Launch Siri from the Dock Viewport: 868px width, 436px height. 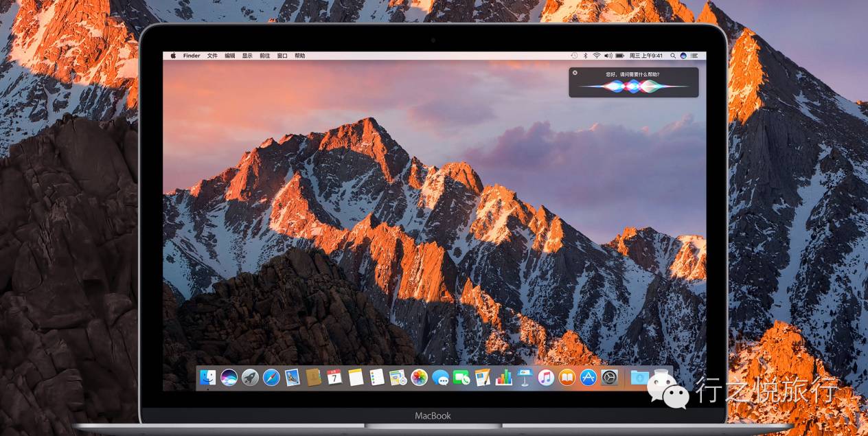point(229,377)
